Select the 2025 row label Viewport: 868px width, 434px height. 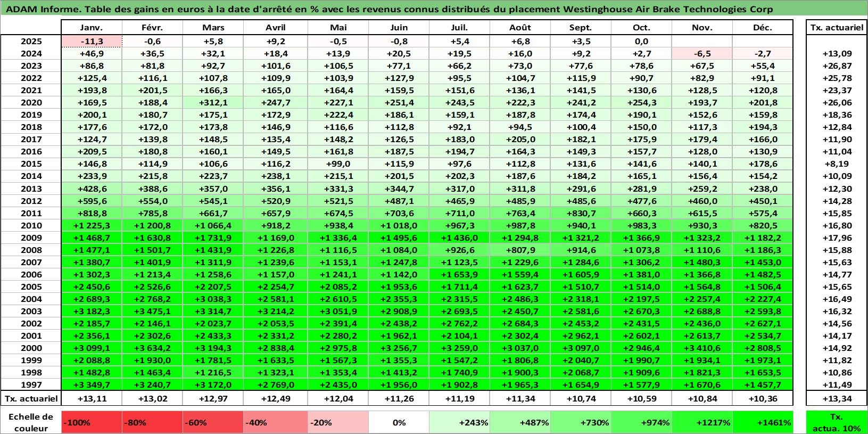(x=31, y=42)
